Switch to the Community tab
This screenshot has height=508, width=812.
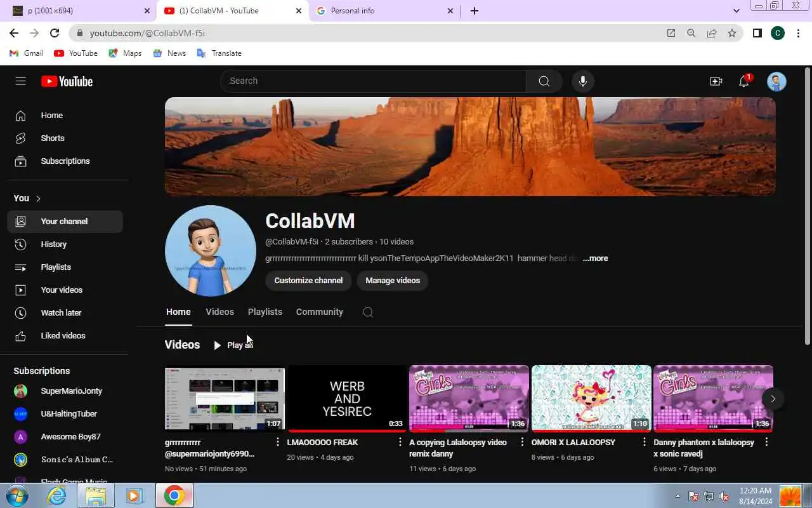click(319, 312)
